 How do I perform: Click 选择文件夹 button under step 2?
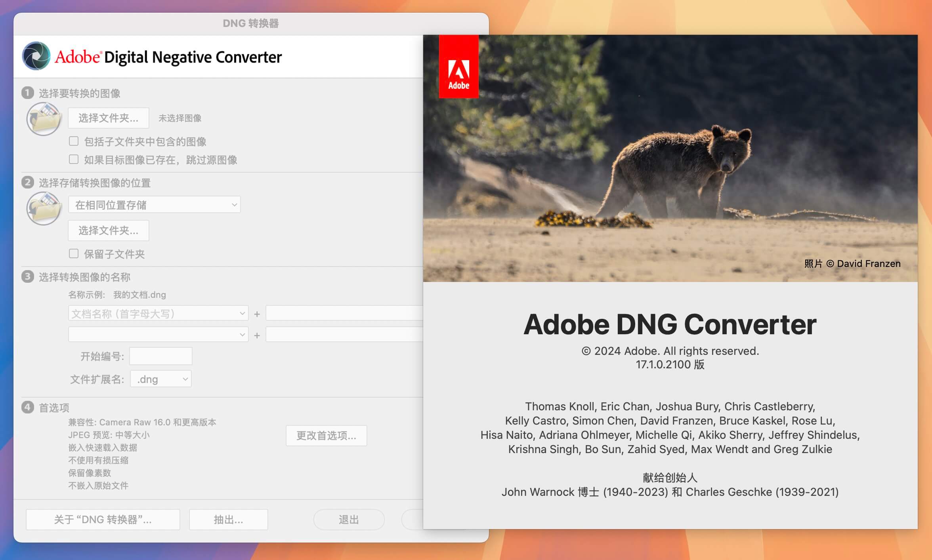click(x=109, y=230)
